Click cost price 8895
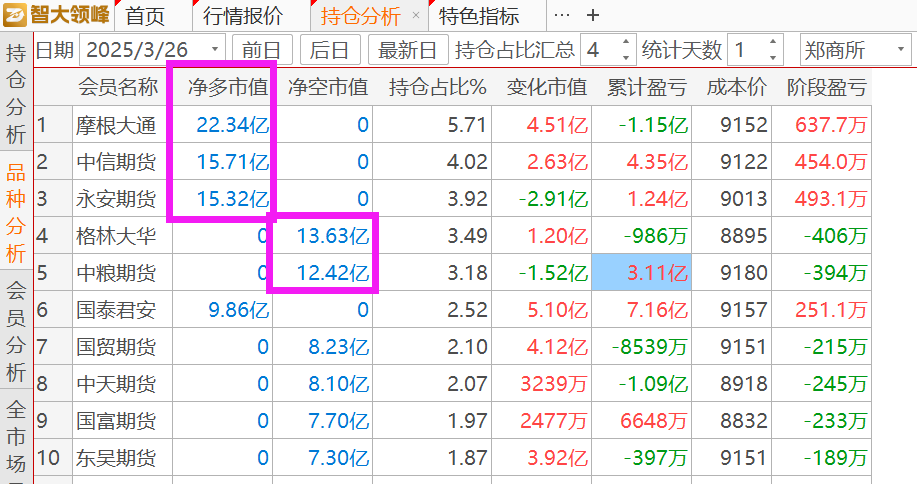The width and height of the screenshot is (917, 484). point(743,236)
